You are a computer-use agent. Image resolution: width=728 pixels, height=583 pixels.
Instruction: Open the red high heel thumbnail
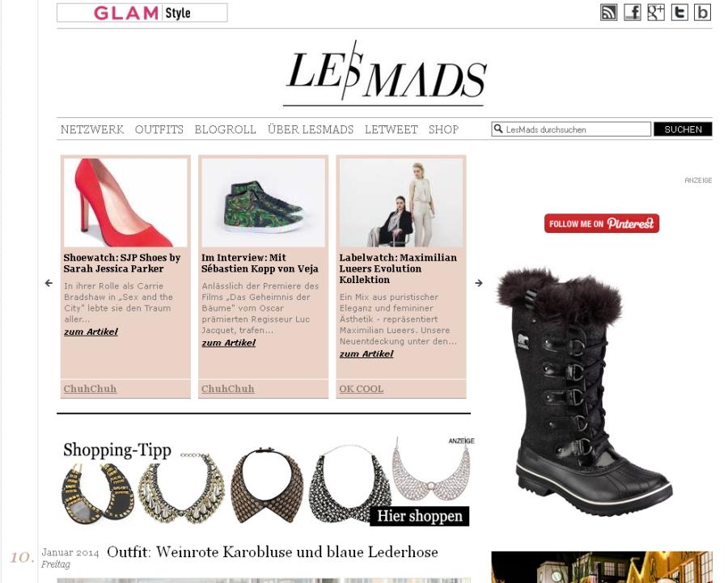tap(125, 202)
